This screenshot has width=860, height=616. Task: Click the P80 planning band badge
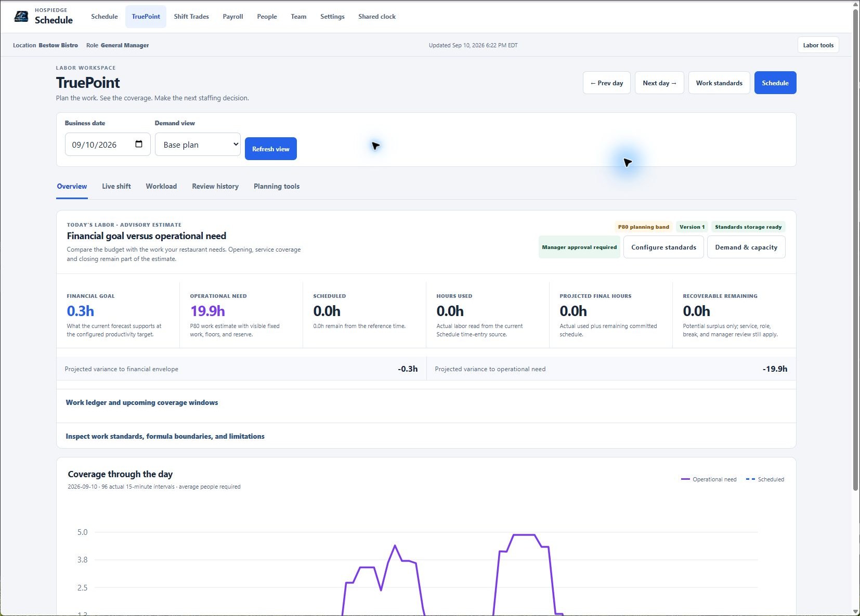pyautogui.click(x=644, y=227)
